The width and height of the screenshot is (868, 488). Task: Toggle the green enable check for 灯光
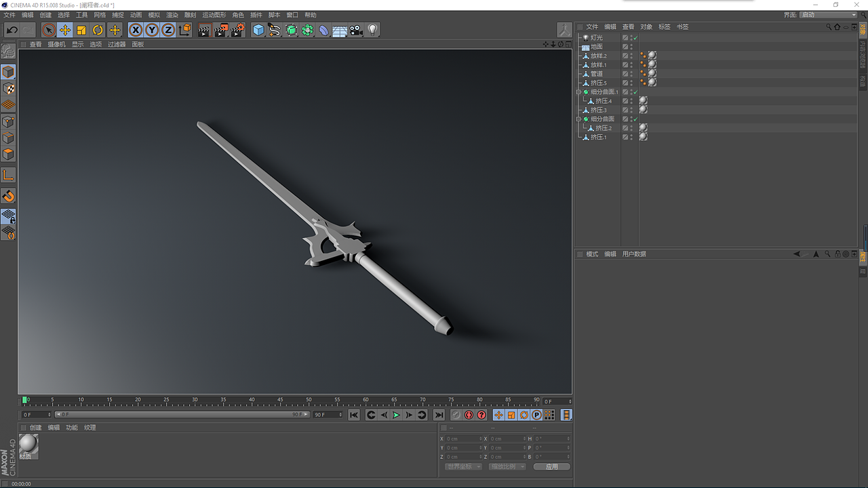tap(635, 38)
